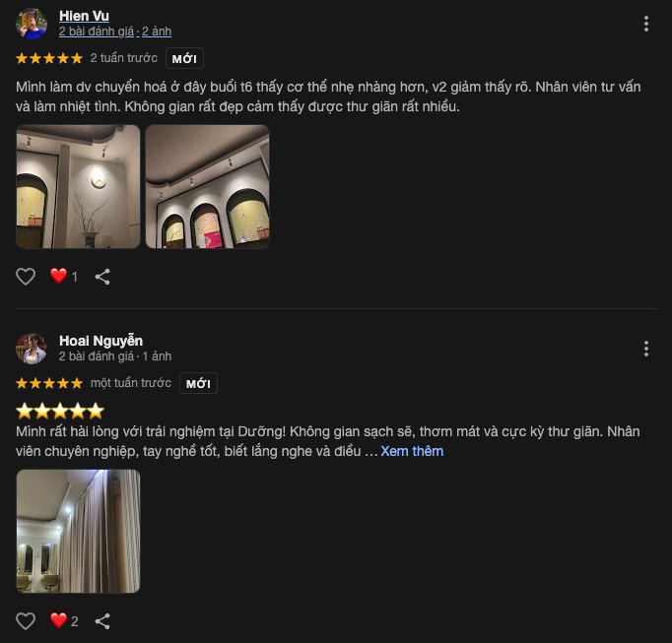Open Hien Vu's '2 bài đánh giá · 2 ảnh' link

click(115, 32)
